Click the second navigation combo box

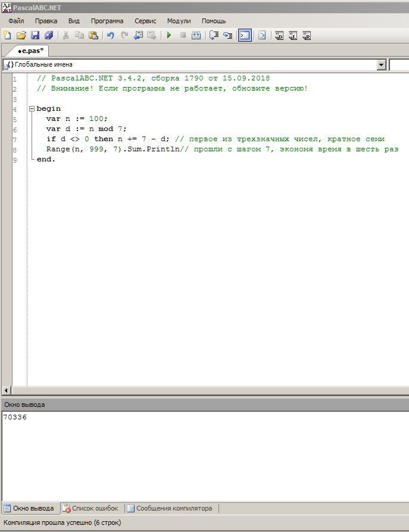coord(399,64)
